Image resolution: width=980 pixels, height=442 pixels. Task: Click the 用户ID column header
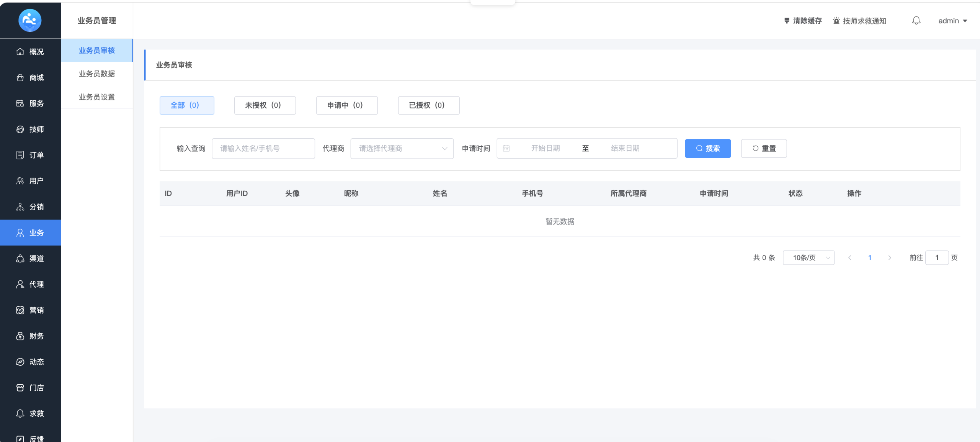[237, 194]
